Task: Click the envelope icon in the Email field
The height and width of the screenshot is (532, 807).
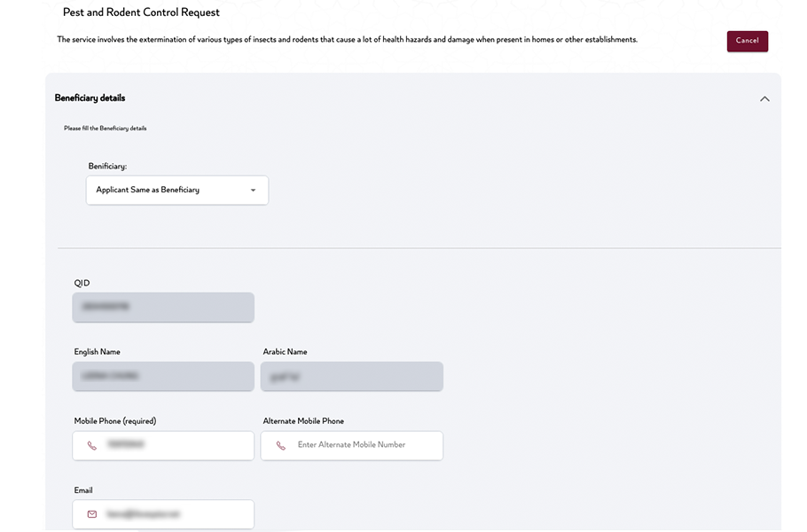Action: (90, 514)
